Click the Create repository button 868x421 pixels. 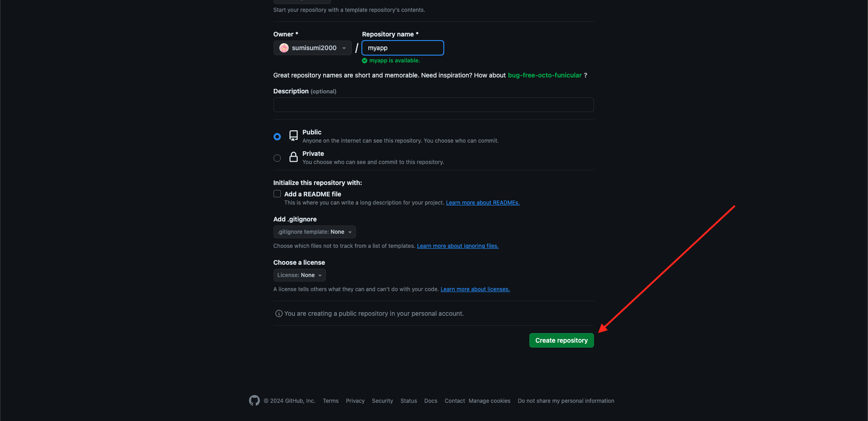pyautogui.click(x=561, y=340)
